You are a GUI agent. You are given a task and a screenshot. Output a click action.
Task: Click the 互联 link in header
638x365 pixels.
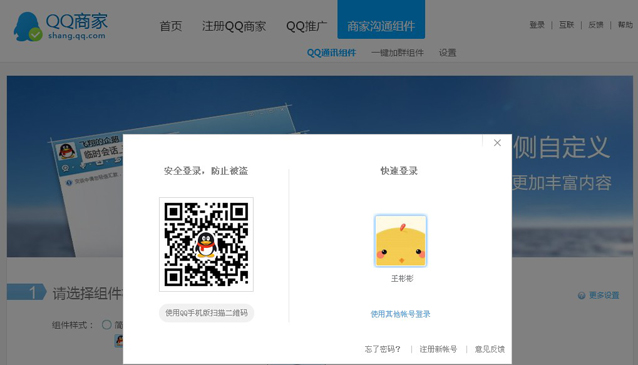click(566, 25)
